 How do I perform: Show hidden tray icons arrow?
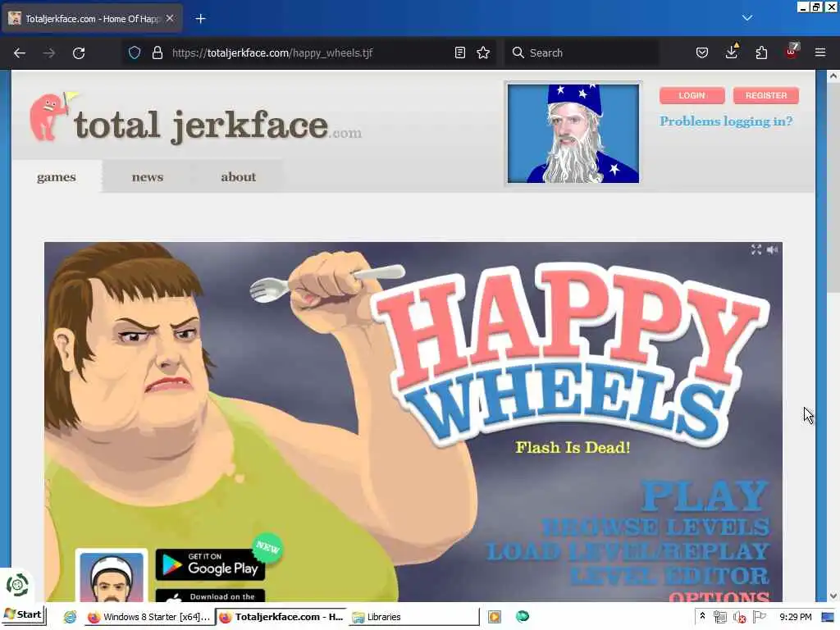[702, 617]
